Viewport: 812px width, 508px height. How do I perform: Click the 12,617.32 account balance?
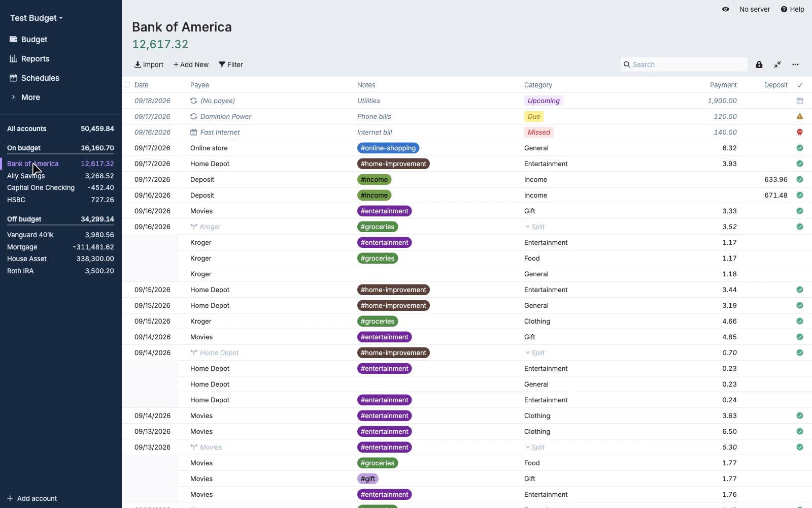point(160,44)
